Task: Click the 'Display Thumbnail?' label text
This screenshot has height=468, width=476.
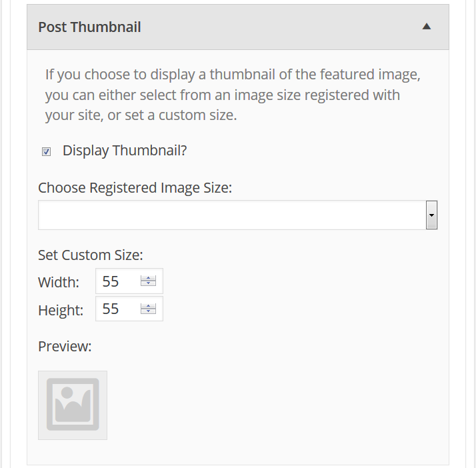Action: (x=125, y=151)
